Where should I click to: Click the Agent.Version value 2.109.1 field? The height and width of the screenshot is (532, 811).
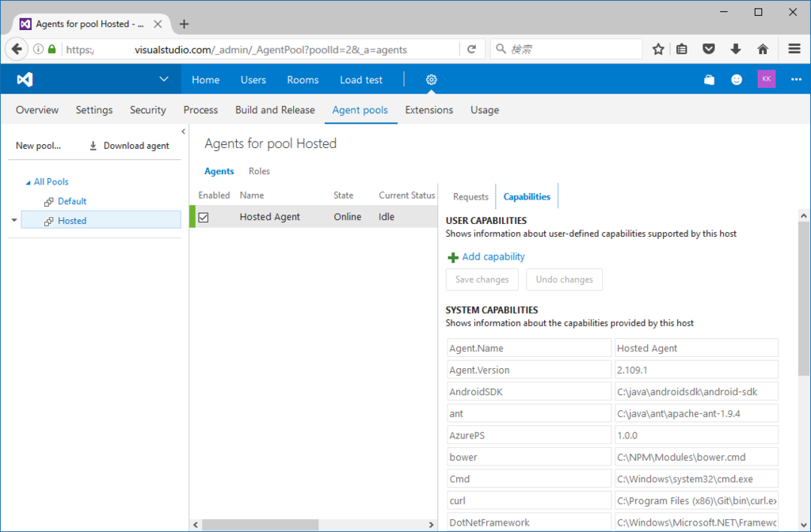pyautogui.click(x=696, y=370)
